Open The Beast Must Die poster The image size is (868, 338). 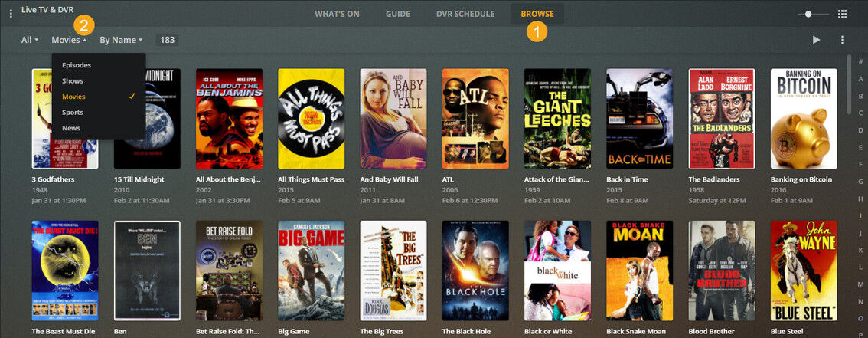(x=65, y=271)
